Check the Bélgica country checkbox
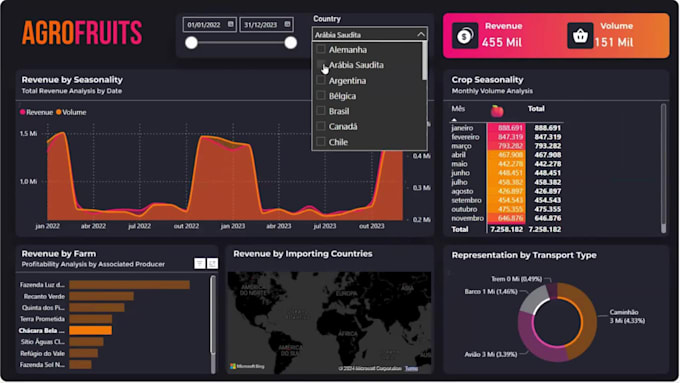The height and width of the screenshot is (383, 680). coord(321,95)
